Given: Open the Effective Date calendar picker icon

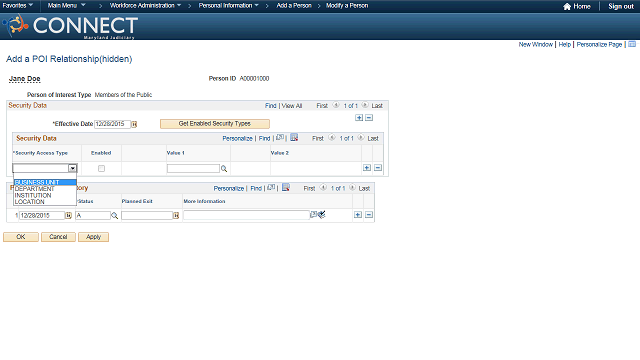Looking at the screenshot, I should pos(134,124).
